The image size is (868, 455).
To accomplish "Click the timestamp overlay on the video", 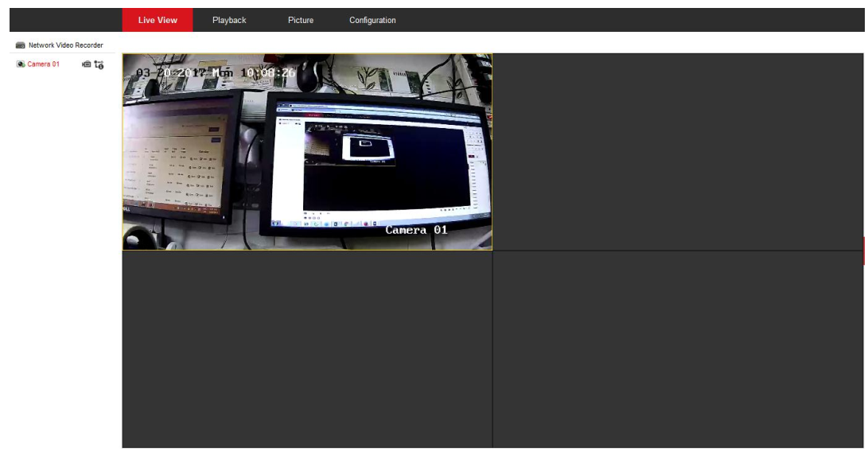I will (216, 72).
